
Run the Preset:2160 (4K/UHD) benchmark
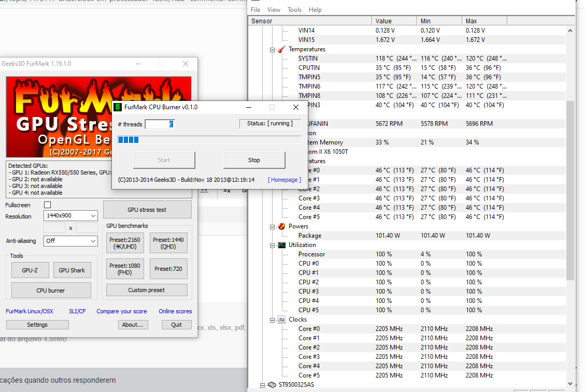tap(124, 243)
